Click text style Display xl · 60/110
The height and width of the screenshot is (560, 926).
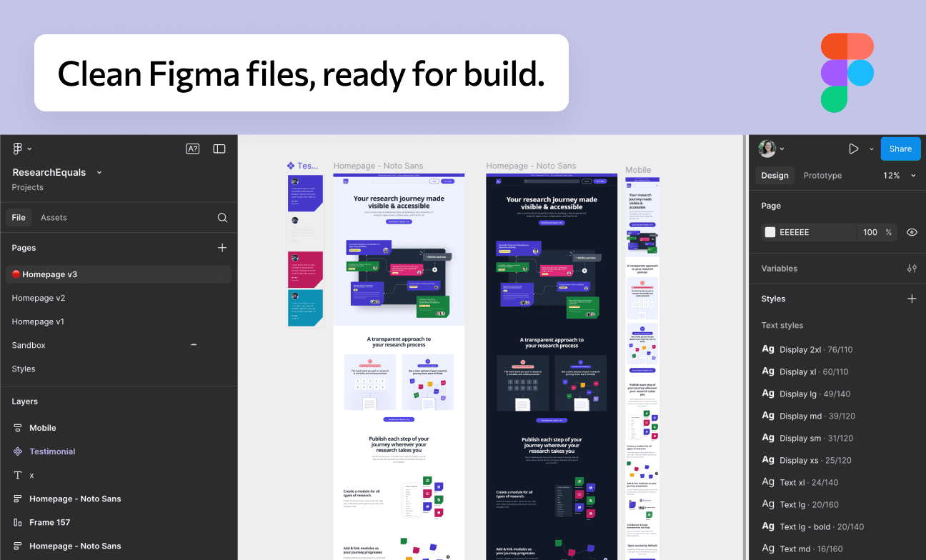pos(814,372)
